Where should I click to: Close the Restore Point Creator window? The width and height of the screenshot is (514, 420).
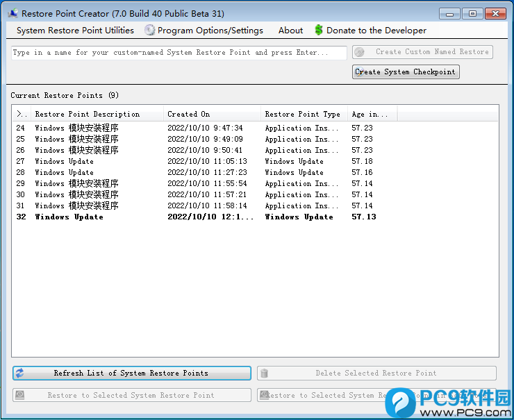pos(495,14)
